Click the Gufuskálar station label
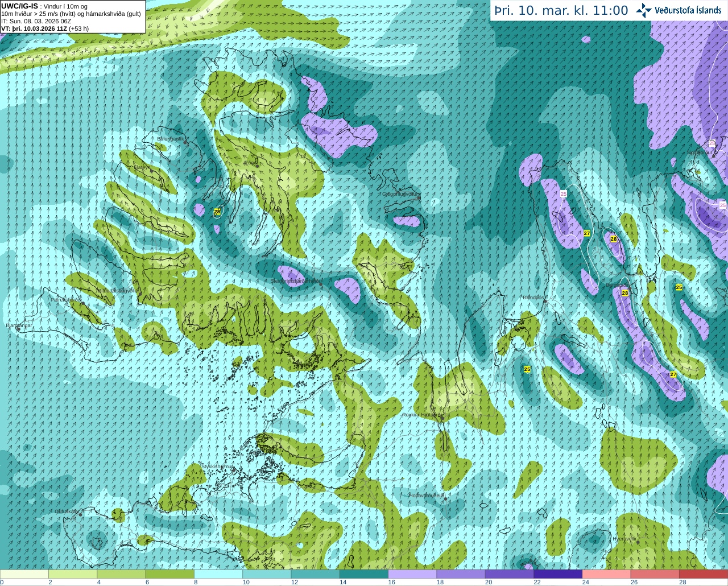728x586 pixels. 67,511
